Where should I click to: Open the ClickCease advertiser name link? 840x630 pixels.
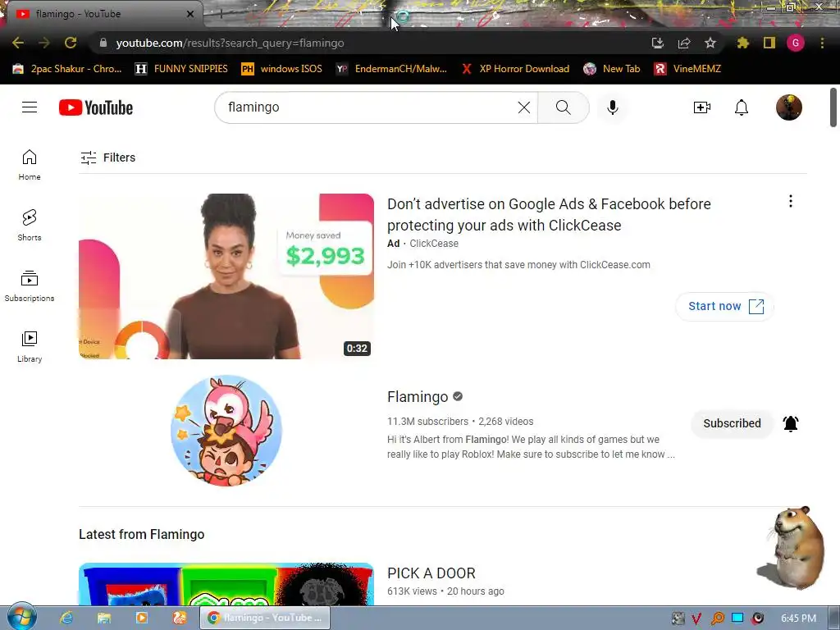pos(434,243)
